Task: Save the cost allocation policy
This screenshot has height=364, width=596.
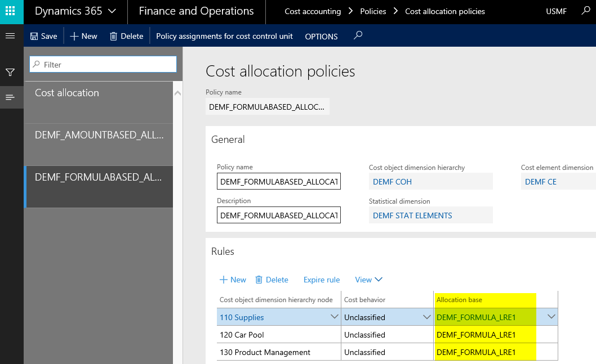Action: 43,36
